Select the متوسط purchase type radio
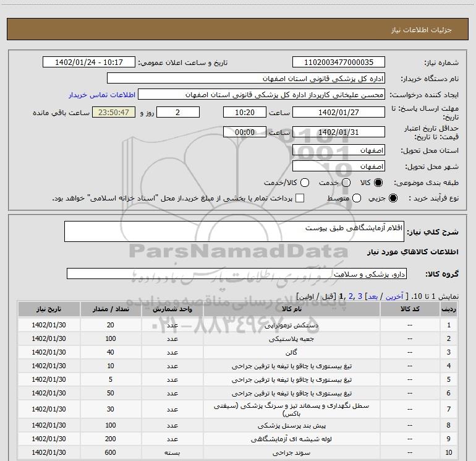 [357, 198]
